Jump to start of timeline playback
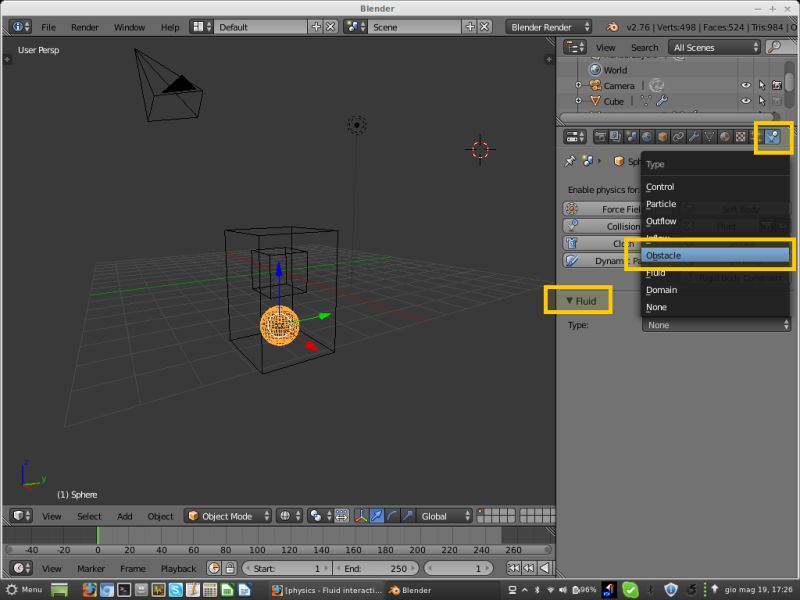Screen dimensions: 800x600 coord(513,568)
